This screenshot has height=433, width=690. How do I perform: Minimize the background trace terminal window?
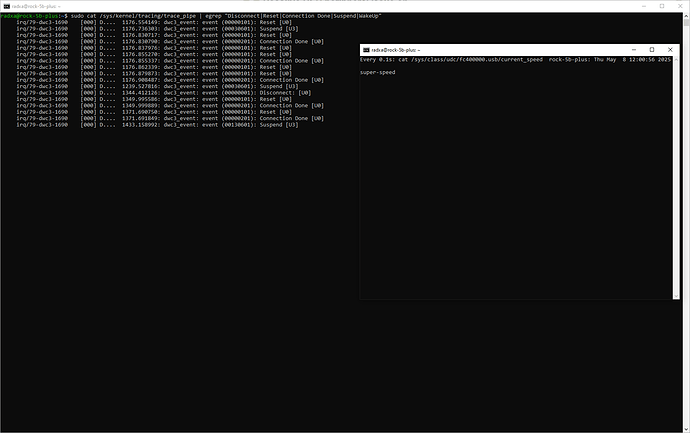(x=644, y=6)
